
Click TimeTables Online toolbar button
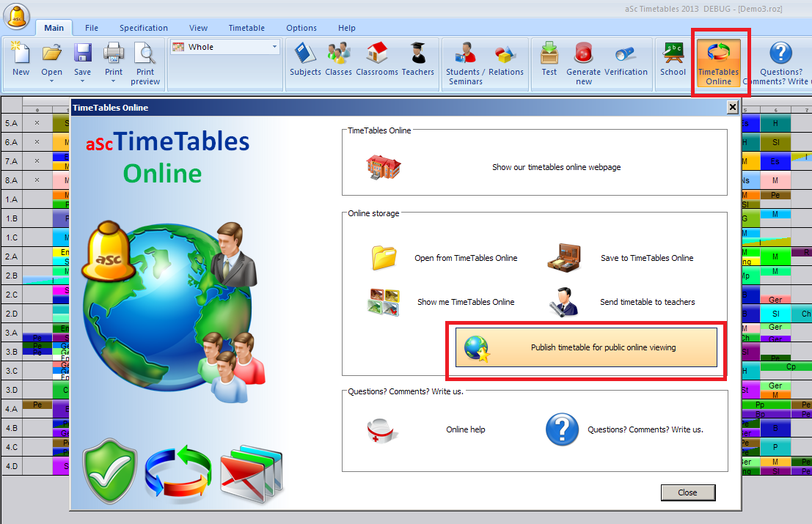coord(719,63)
